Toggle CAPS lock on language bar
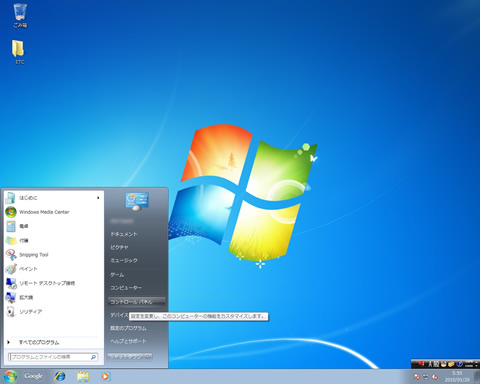Image resolution: width=480 pixels, height=384 pixels. [469, 362]
